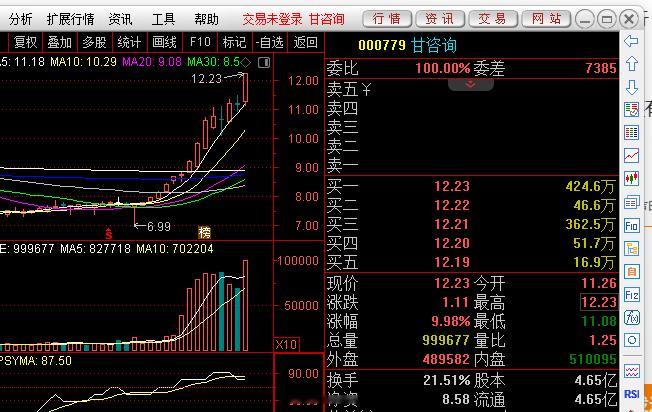Click the 362.5万 buy volume
Image resolution: width=652 pixels, height=412 pixels.
pos(590,225)
